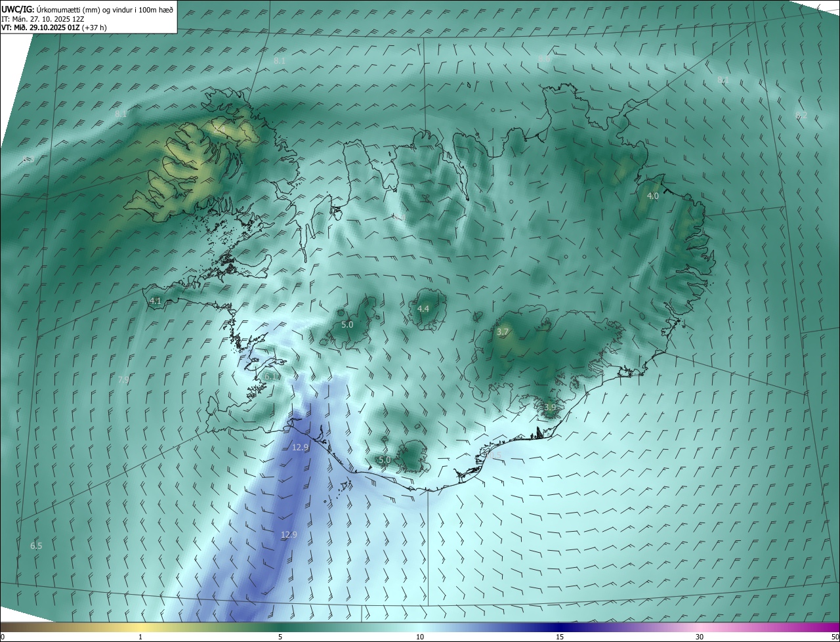Click the "30" tick on the color scale
Screen dimensions: 840x642
tap(700, 637)
